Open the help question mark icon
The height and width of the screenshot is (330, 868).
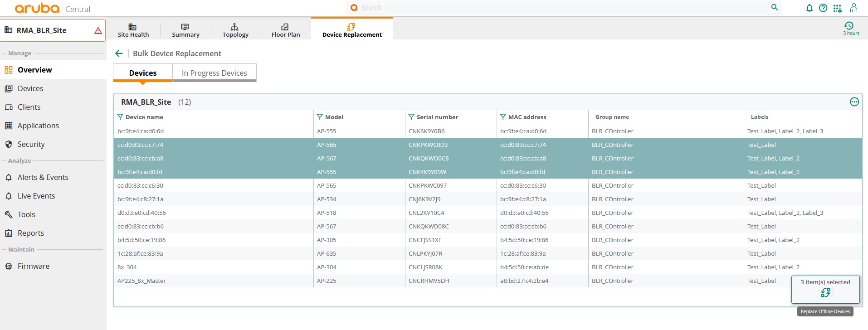coord(823,8)
